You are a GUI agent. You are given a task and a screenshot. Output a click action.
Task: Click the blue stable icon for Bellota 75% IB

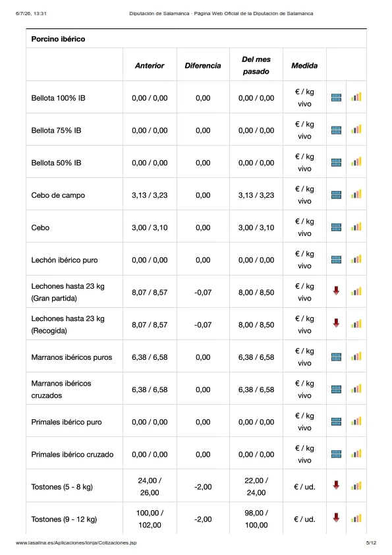pyautogui.click(x=336, y=131)
